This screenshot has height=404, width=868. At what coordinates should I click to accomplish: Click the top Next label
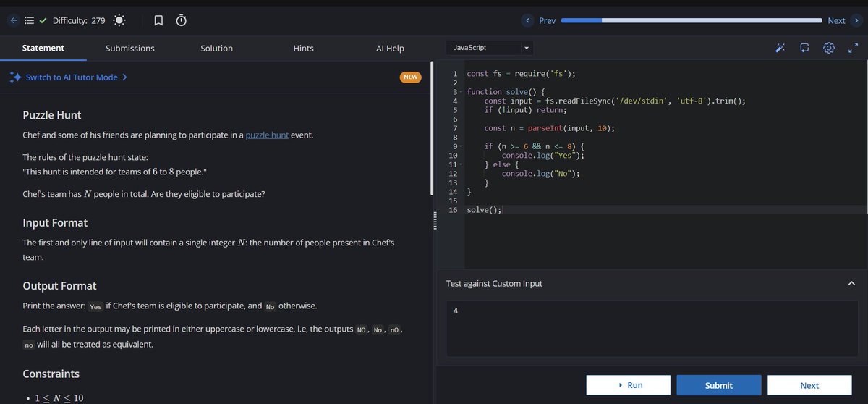pyautogui.click(x=836, y=20)
